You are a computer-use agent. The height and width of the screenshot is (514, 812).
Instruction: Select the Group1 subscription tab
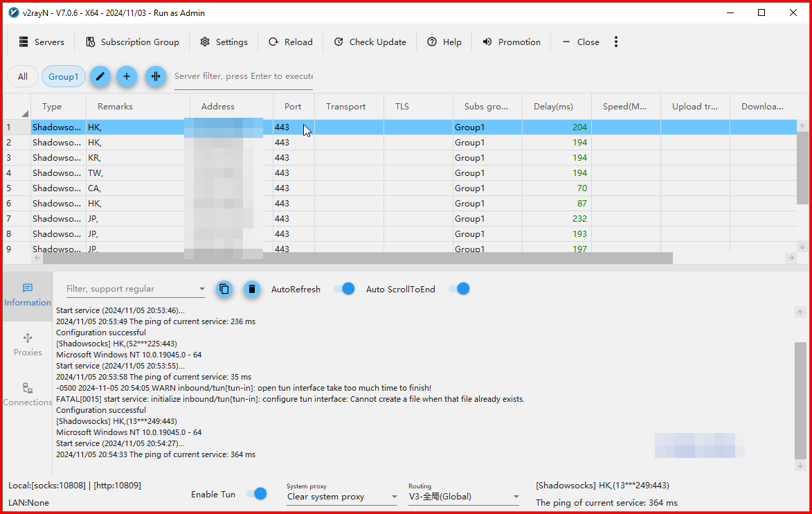tap(63, 77)
